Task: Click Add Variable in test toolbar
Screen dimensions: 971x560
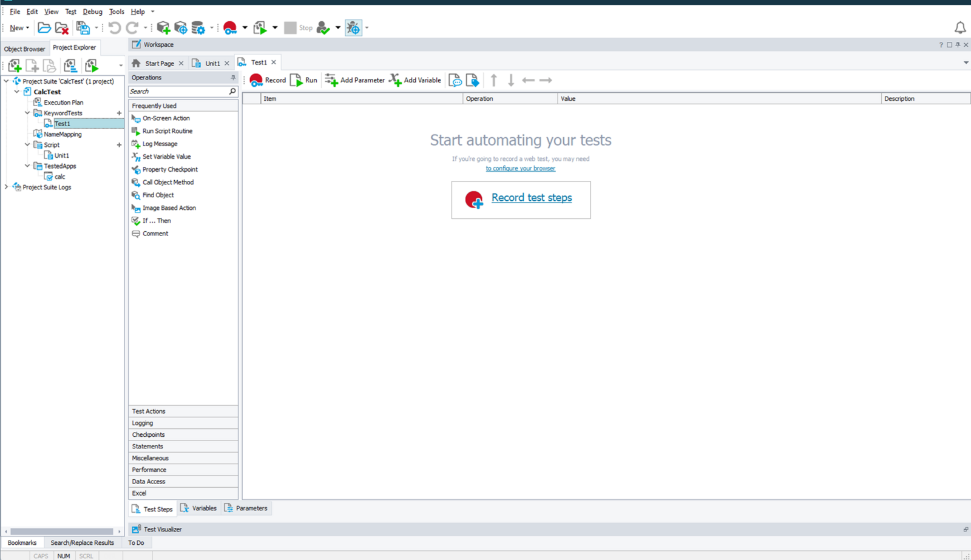Action: coord(415,80)
